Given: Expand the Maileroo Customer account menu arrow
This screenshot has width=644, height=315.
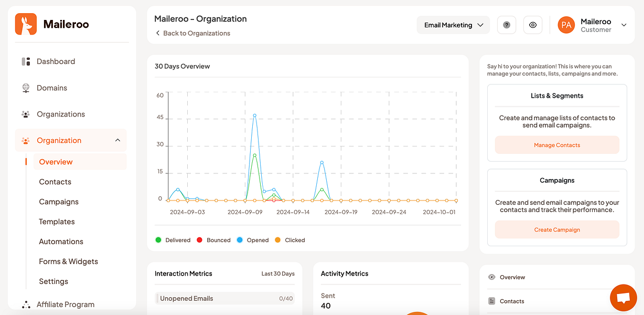Looking at the screenshot, I should pyautogui.click(x=624, y=25).
